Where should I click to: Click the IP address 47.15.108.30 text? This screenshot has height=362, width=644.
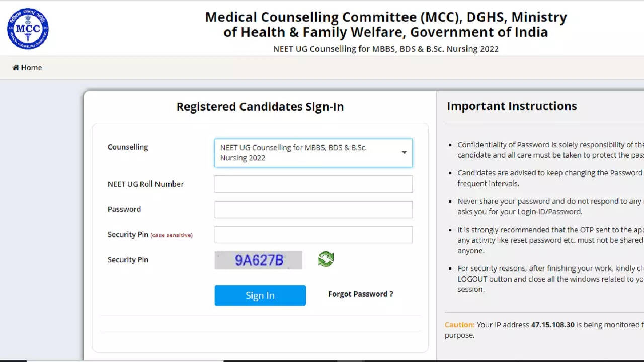552,325
